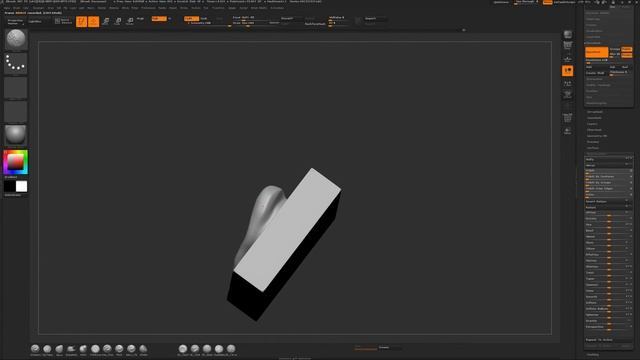Expand the ArrayMesh subpalette
The height and width of the screenshot is (360, 640).
(595, 112)
